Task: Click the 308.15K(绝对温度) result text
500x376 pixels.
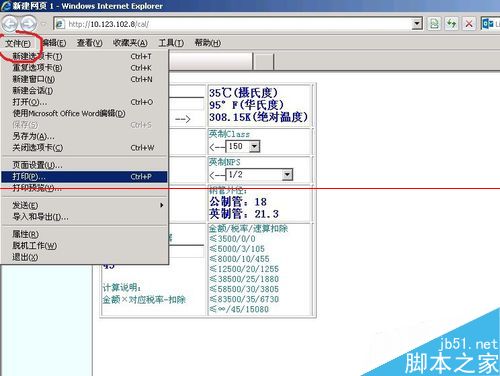Action: click(258, 117)
